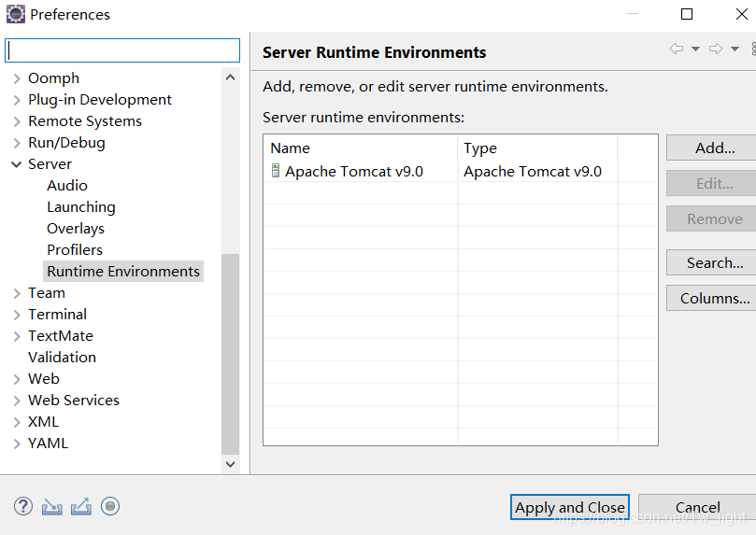Expand the Web Services node
This screenshot has height=535, width=756.
click(x=17, y=401)
